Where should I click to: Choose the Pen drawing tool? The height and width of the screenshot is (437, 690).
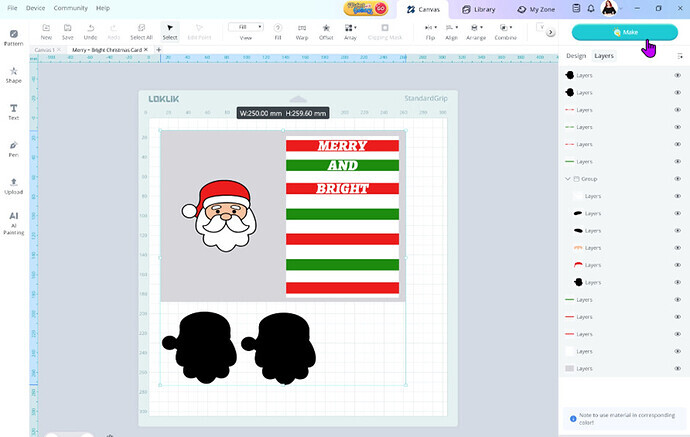click(x=14, y=148)
